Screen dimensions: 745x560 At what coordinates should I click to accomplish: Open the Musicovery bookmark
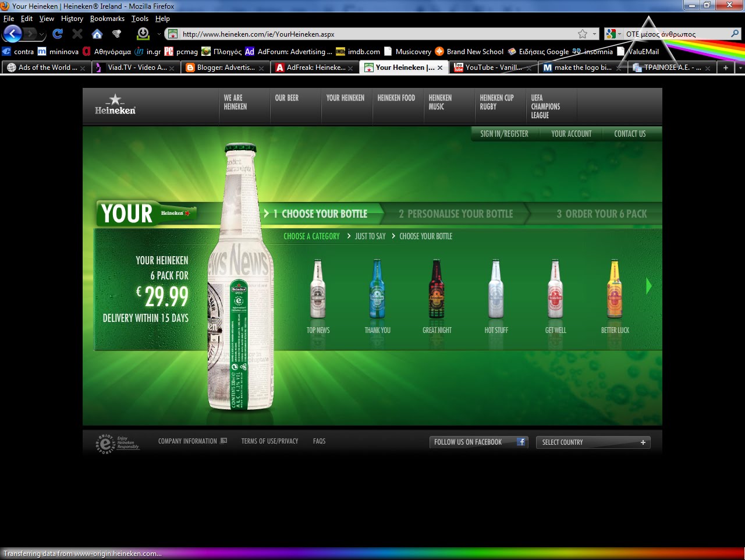tap(407, 51)
